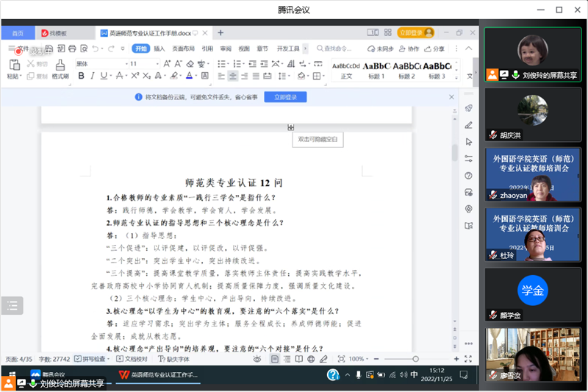Open the 页面布局 ribbon tab
588x392 pixels.
pos(184,49)
